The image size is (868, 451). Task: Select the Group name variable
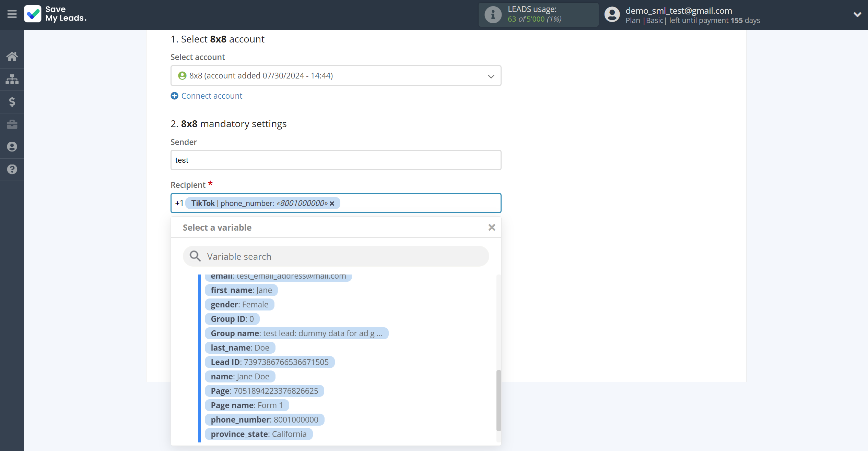tap(296, 333)
